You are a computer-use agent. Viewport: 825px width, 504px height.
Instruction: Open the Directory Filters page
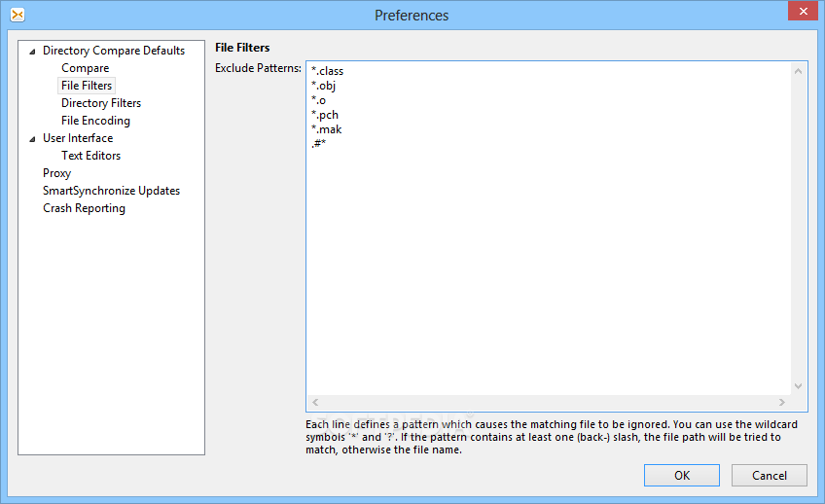tap(101, 103)
